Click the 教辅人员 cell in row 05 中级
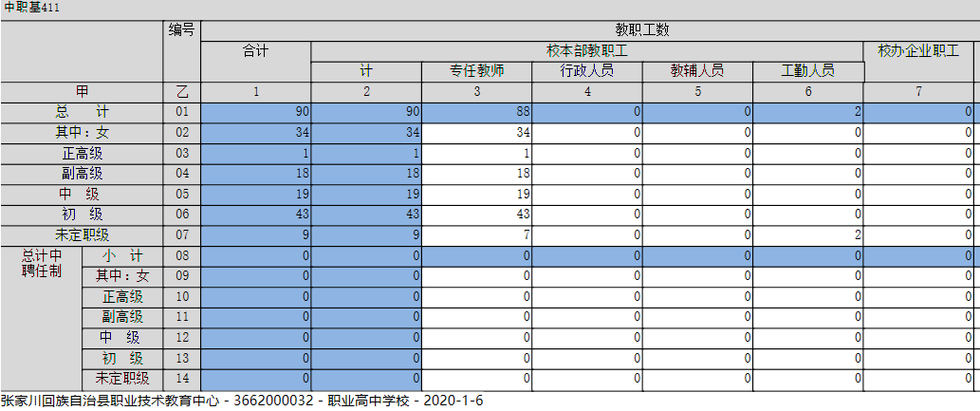The width and height of the screenshot is (980, 411). 697,195
